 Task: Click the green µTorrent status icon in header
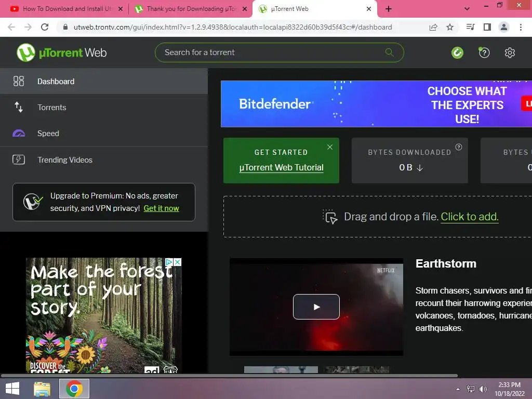click(457, 52)
